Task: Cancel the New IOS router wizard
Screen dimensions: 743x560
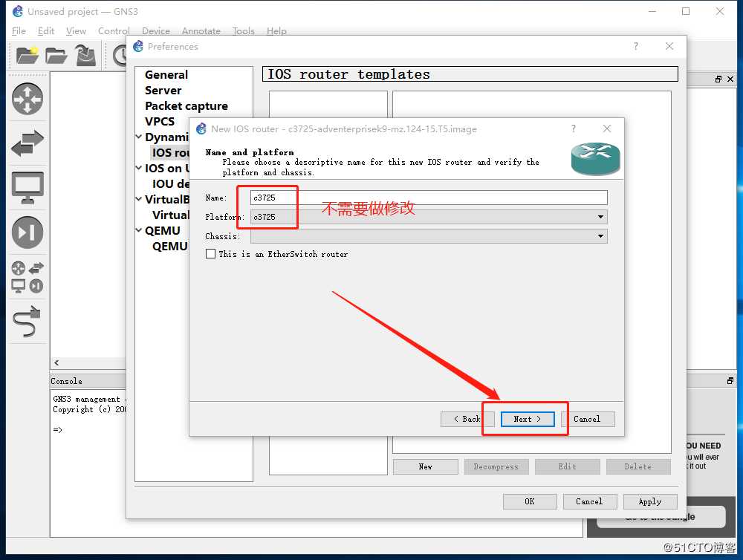Action: (x=588, y=420)
